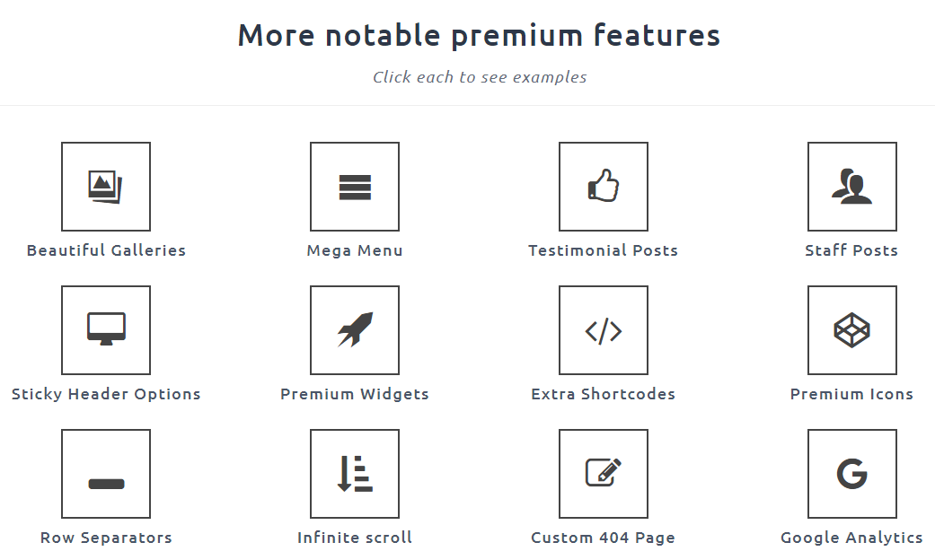Click the Beautiful Galleries photo stack icon
935x560 pixels.
point(105,187)
